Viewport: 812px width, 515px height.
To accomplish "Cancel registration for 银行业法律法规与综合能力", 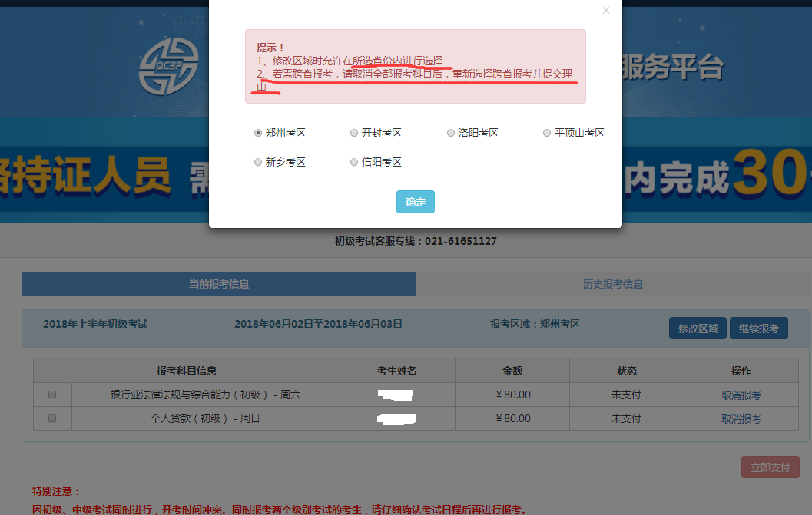I will click(x=740, y=394).
